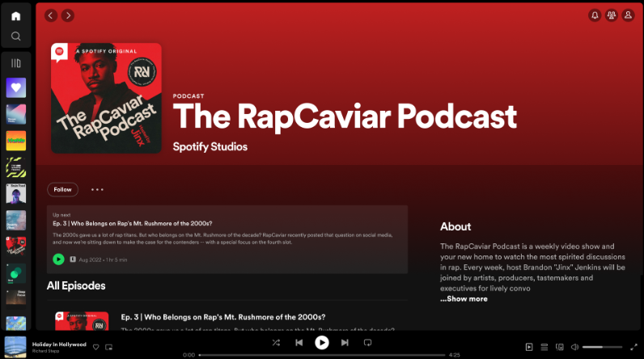Image resolution: width=644 pixels, height=359 pixels.
Task: Open RapCaviar Podcast thumbnail in sidebar
Action: [16, 247]
